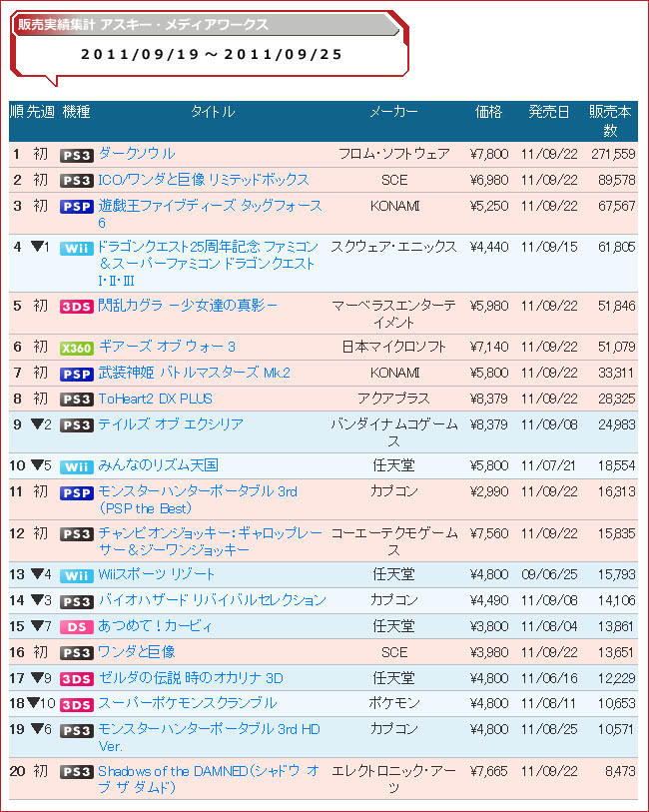Open 閃乱カグラ －少女達の真影－ link
Image resolution: width=649 pixels, height=812 pixels.
pos(188,306)
